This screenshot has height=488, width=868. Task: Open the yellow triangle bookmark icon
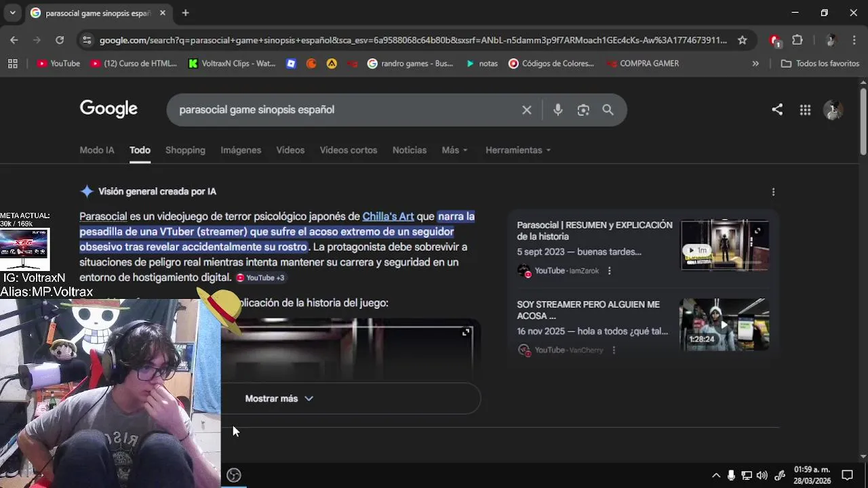[x=332, y=64]
